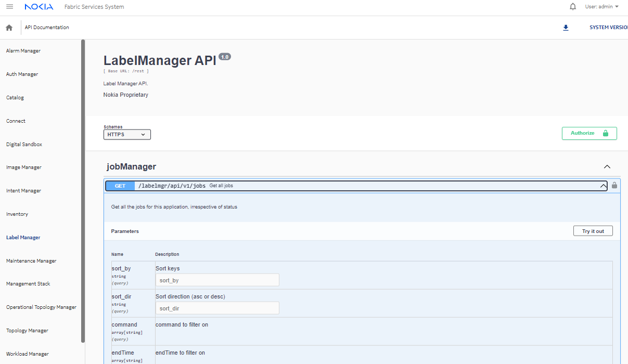Click the sort_dir input field
The height and width of the screenshot is (364, 628).
pos(217,308)
